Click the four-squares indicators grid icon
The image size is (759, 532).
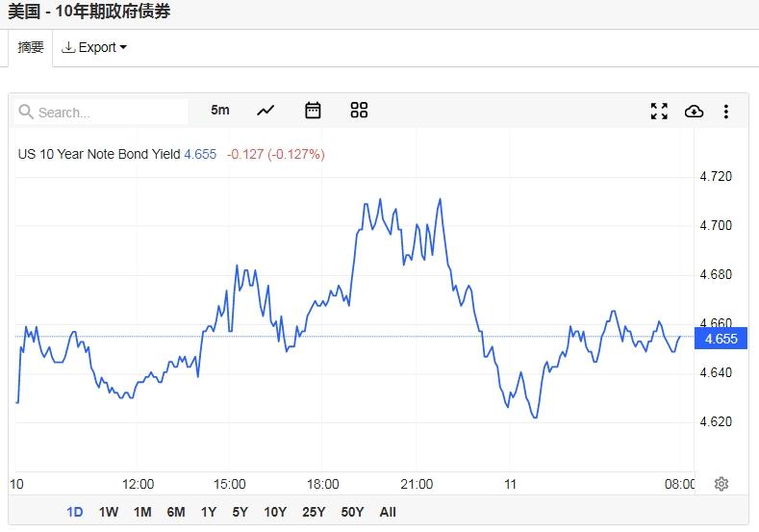[359, 111]
